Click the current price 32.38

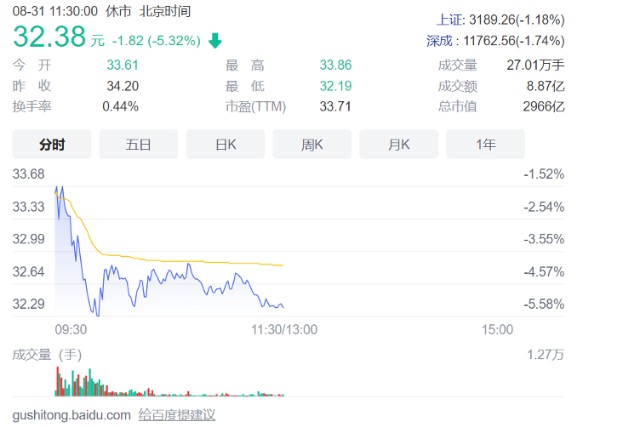point(49,36)
